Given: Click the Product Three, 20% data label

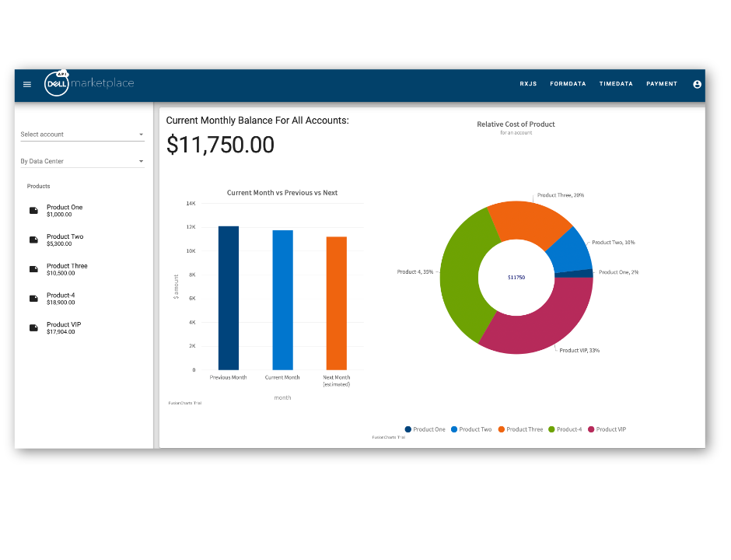Looking at the screenshot, I should coord(561,195).
